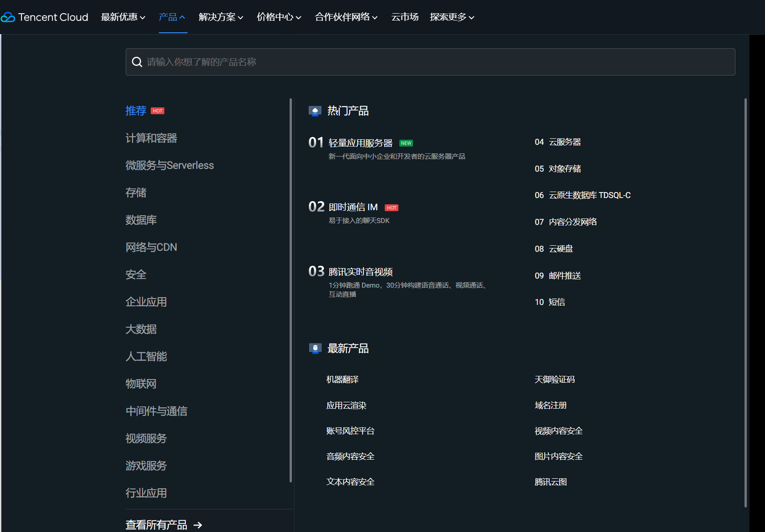Viewport: 765px width, 532px height.
Task: Open 腾讯实时音视频 product link
Action: coord(361,272)
